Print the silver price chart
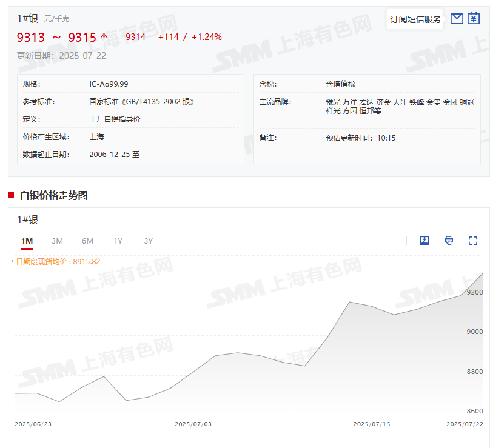 click(449, 241)
